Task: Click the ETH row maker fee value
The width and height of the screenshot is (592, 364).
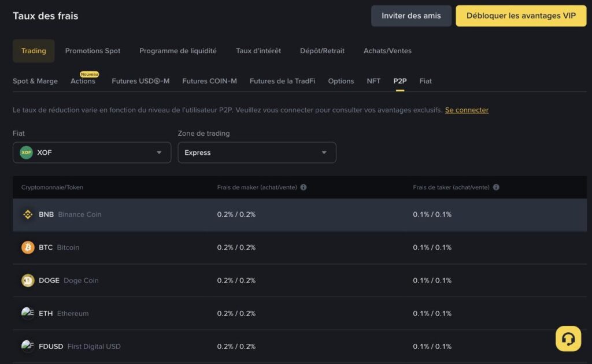Action: 236,314
